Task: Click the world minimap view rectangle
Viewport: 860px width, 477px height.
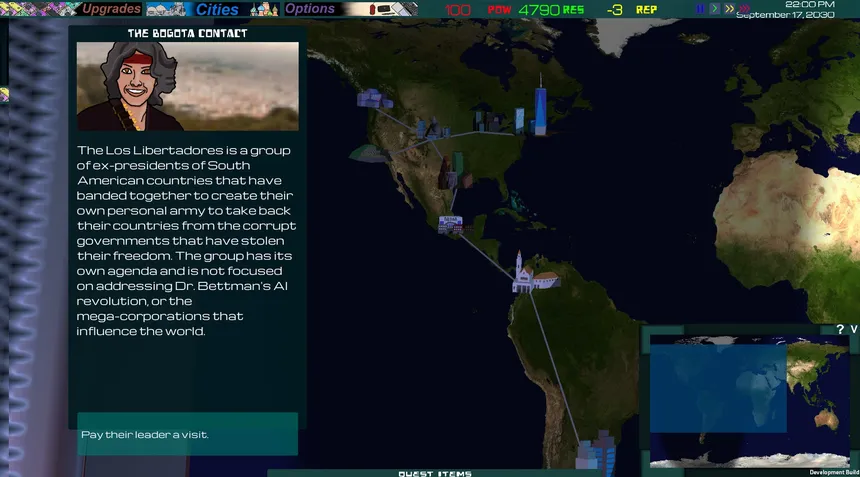Action: pos(718,388)
